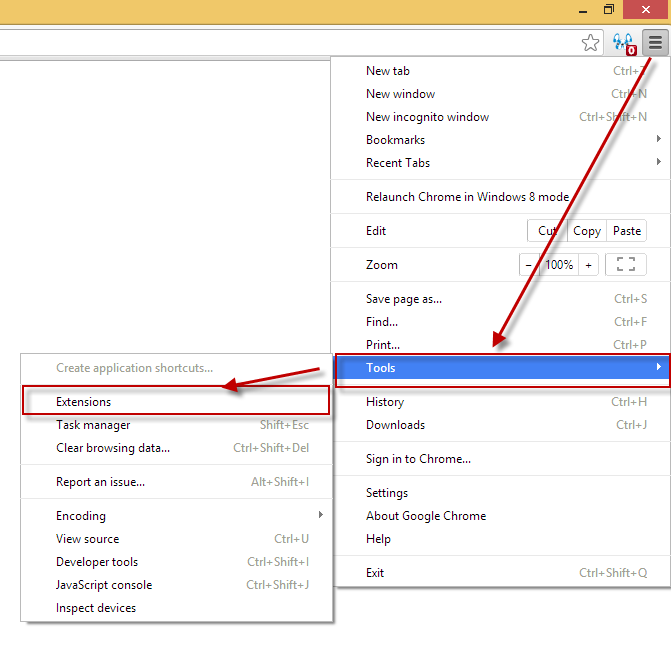Open the Task manager entry
The height and width of the screenshot is (670, 671).
(93, 425)
